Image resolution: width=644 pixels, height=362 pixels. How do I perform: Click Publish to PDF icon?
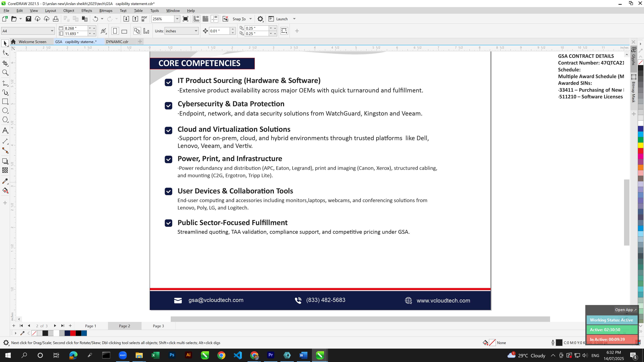click(144, 19)
